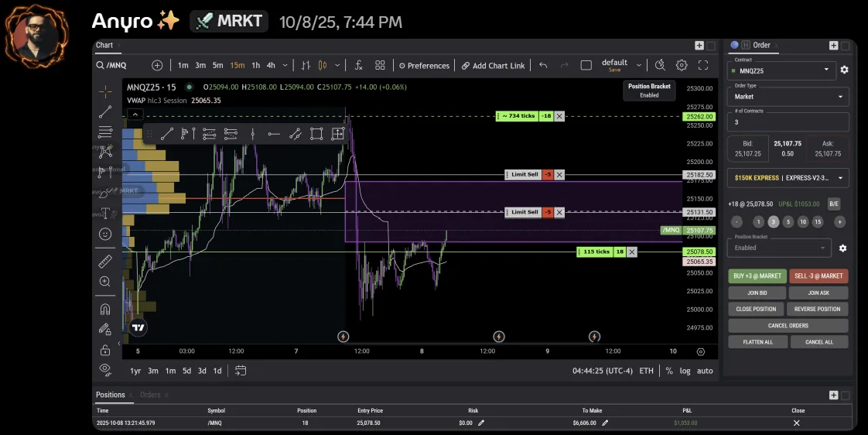
Task: Select the Order panel tab
Action: [761, 46]
